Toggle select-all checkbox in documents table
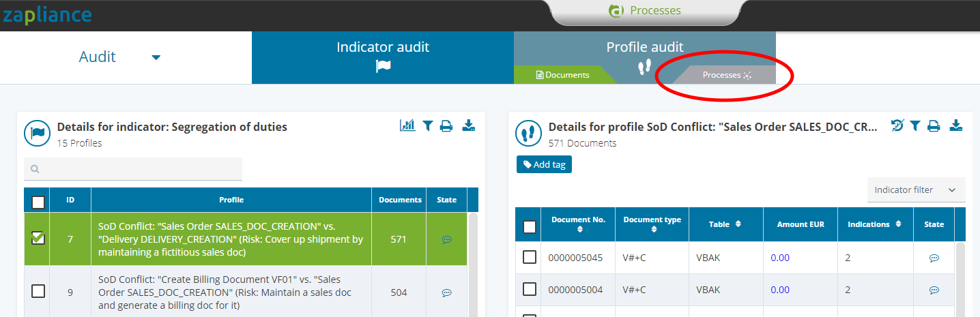The width and height of the screenshot is (980, 317). pyautogui.click(x=530, y=227)
